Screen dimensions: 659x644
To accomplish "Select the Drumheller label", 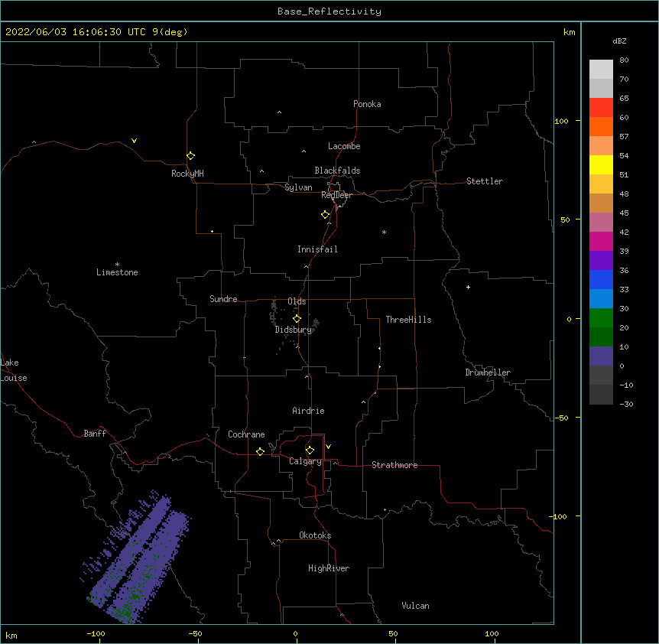I will (488, 372).
